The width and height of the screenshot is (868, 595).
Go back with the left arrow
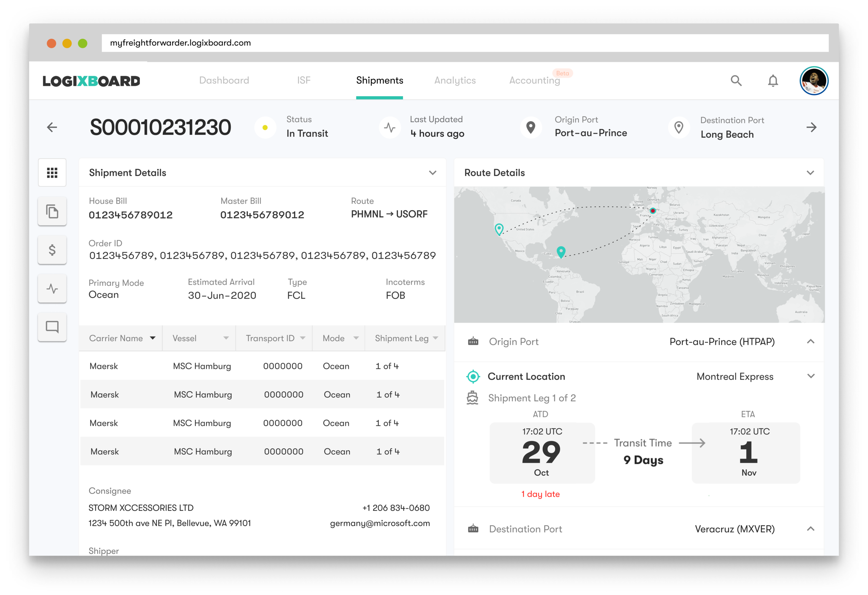tap(52, 127)
